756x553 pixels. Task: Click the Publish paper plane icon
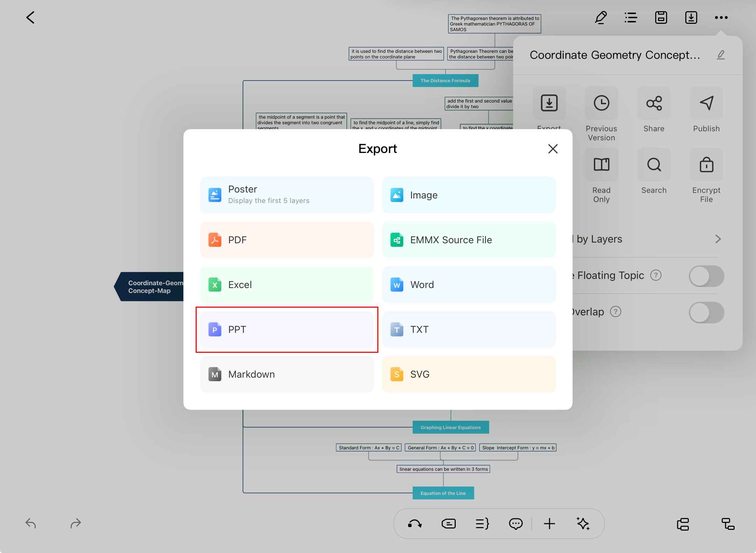pos(706,103)
